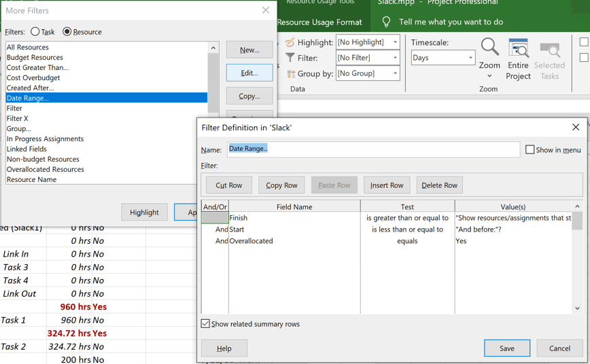Image resolution: width=590 pixels, height=364 pixels.
Task: Click the New... button
Action: pos(249,50)
